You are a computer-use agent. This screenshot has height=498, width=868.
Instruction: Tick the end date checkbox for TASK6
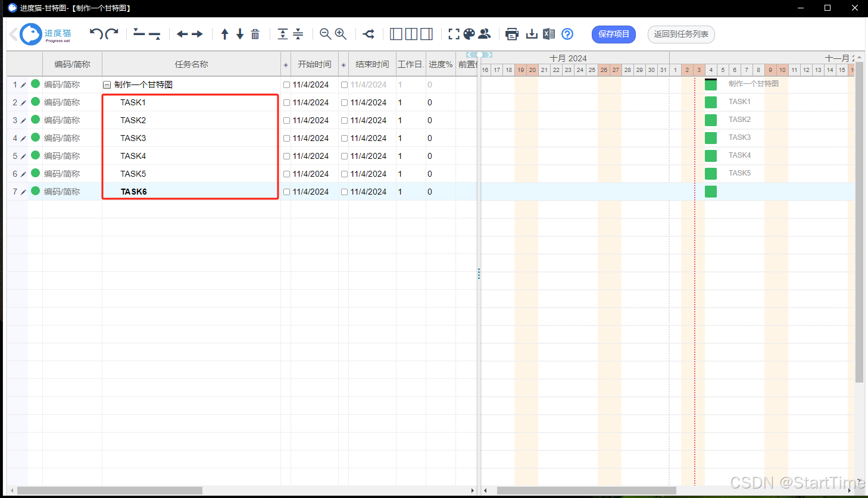pyautogui.click(x=344, y=192)
